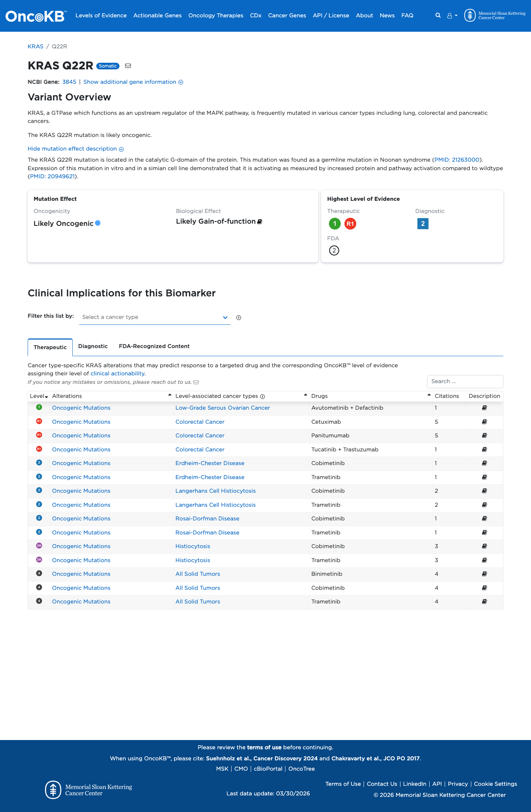Open Low-Grade Serous Ovarian Cancer link
Screen dimensions: 531x812
[223, 408]
